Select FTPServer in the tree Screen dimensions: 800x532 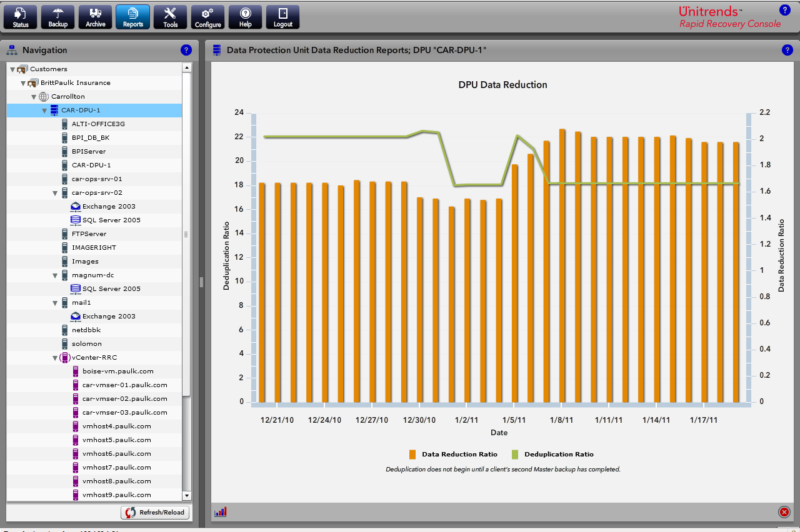[x=89, y=234]
